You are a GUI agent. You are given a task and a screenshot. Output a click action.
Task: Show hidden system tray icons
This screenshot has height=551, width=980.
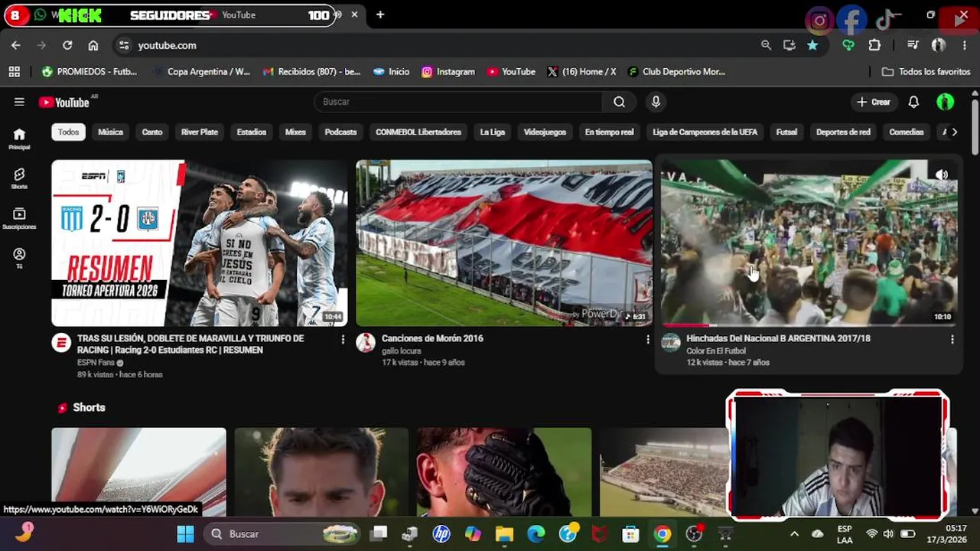coord(794,534)
